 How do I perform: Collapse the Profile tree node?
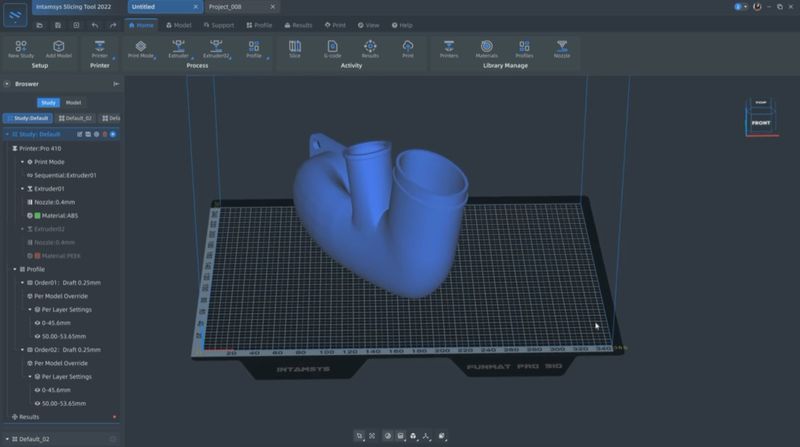(x=15, y=269)
